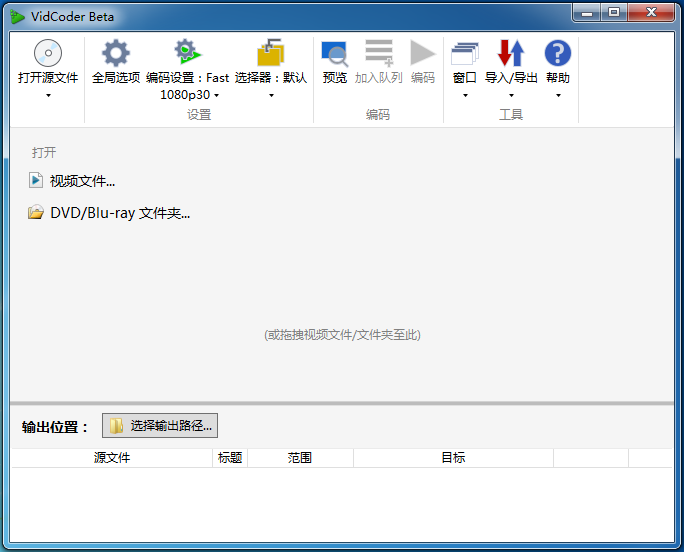Image resolution: width=684 pixels, height=552 pixels.
Task: Expand the 窗口 dropdown arrow
Action: 465,95
